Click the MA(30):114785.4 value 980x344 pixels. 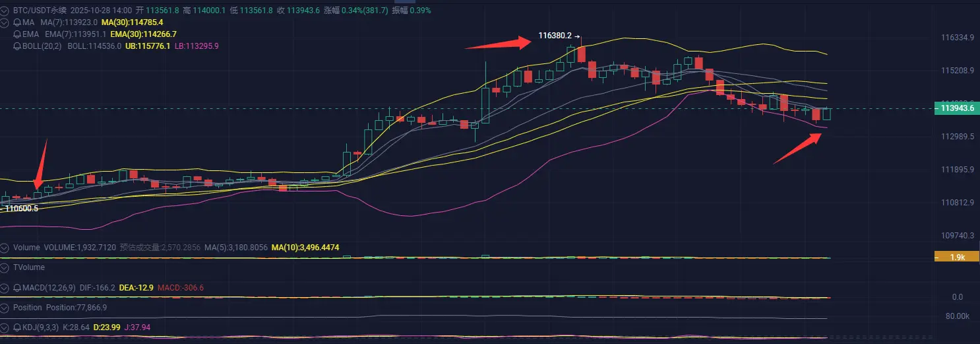132,23
